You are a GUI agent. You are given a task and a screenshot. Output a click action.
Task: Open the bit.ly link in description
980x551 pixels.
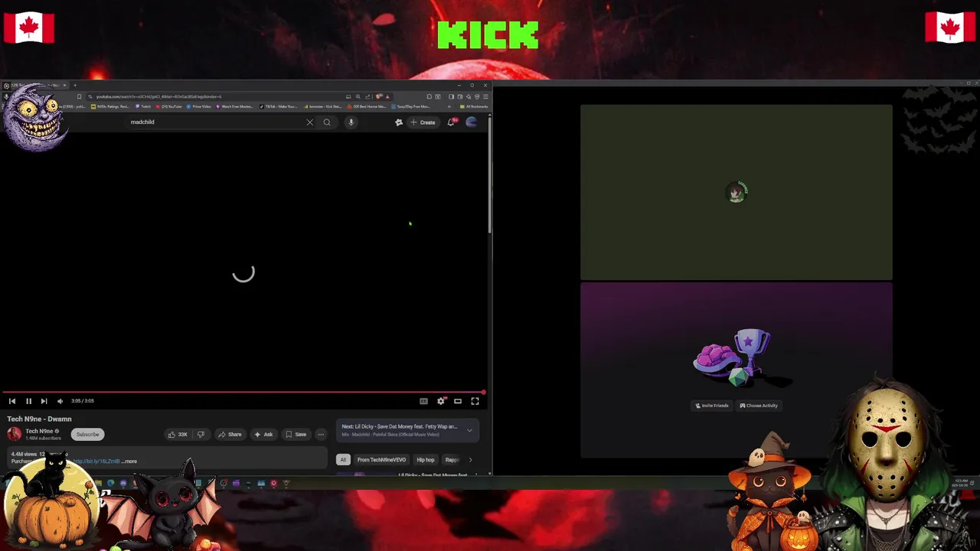coord(96,461)
